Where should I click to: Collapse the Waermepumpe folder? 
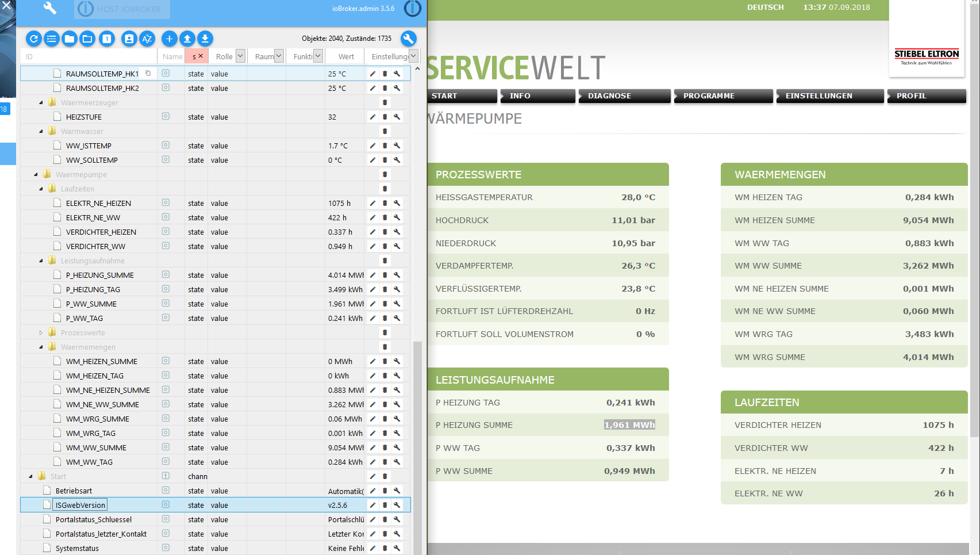point(36,174)
